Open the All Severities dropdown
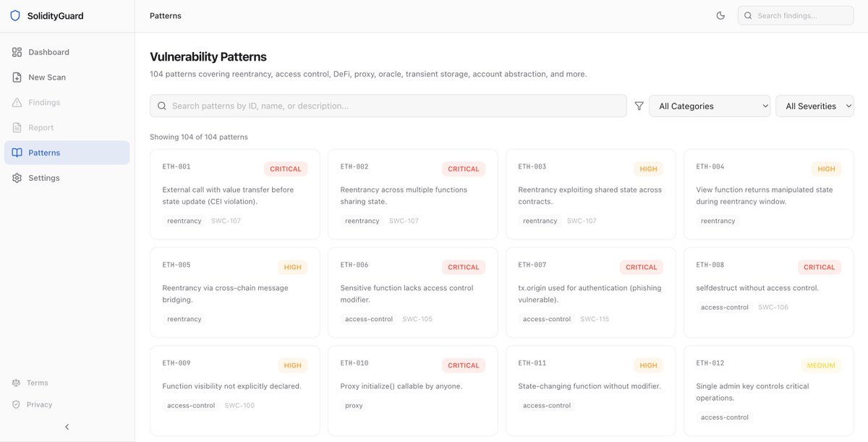The width and height of the screenshot is (868, 442). click(814, 106)
